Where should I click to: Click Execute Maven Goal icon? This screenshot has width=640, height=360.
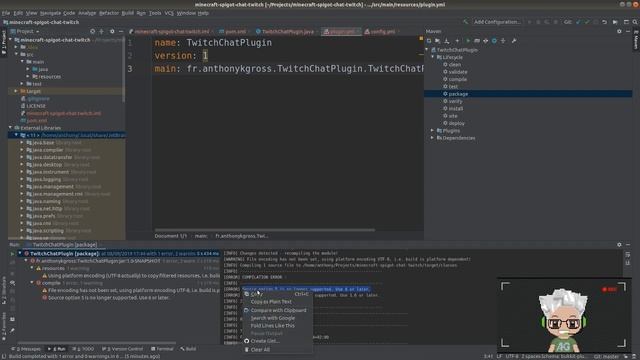tap(477, 41)
